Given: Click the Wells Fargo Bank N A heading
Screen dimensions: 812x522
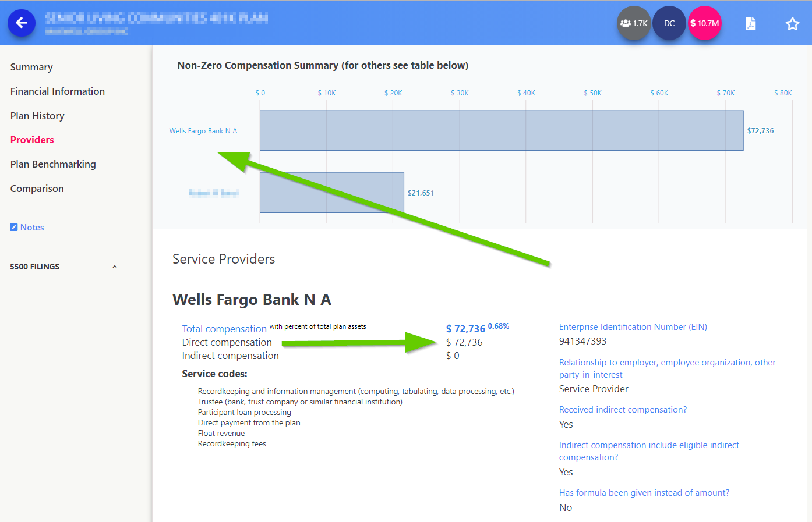Looking at the screenshot, I should pos(252,300).
